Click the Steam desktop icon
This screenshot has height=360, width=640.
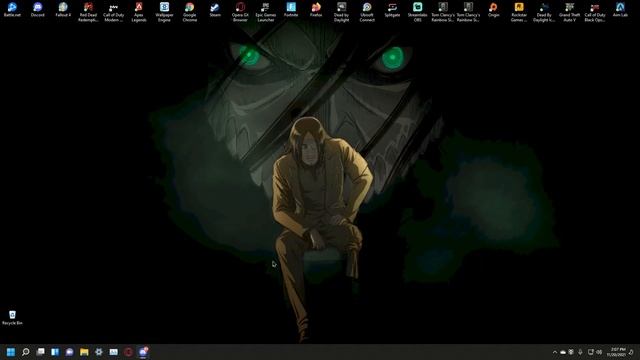[215, 10]
